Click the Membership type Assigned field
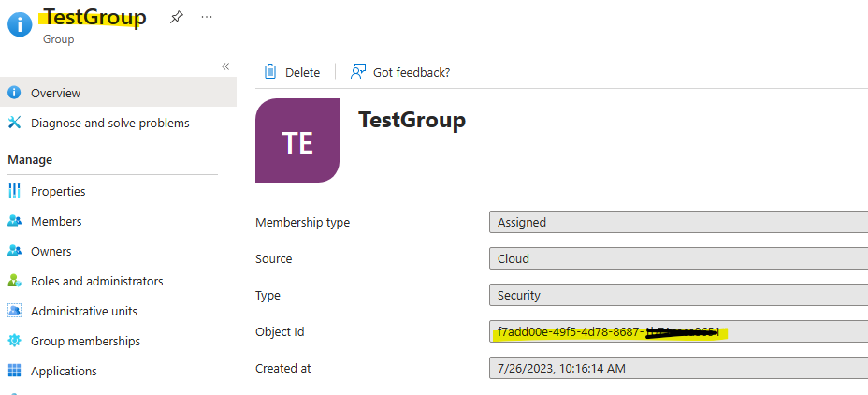 click(x=679, y=222)
